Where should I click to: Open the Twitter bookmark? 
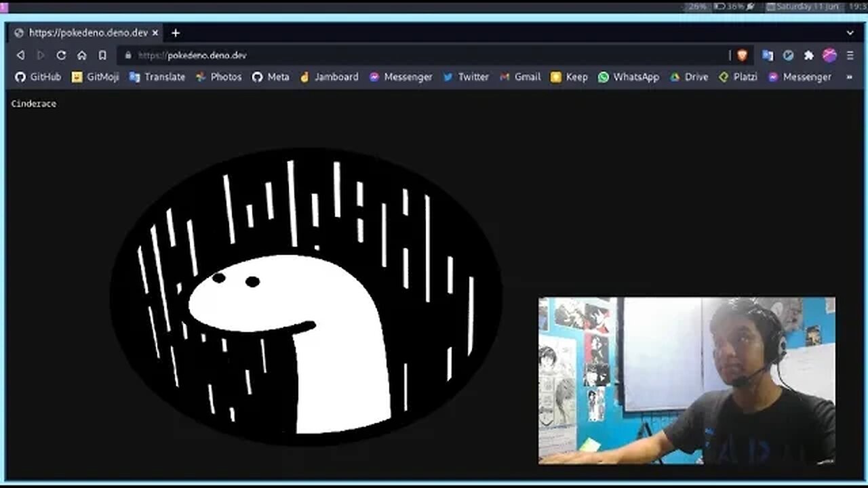[466, 77]
